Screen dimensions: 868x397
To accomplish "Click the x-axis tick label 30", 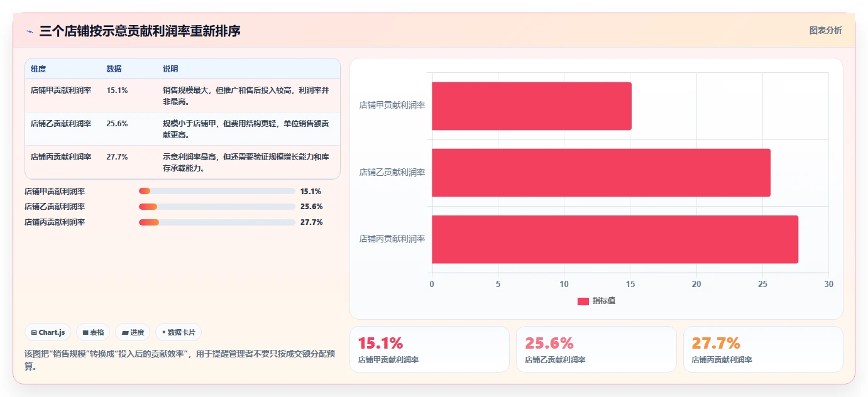I will pos(828,285).
